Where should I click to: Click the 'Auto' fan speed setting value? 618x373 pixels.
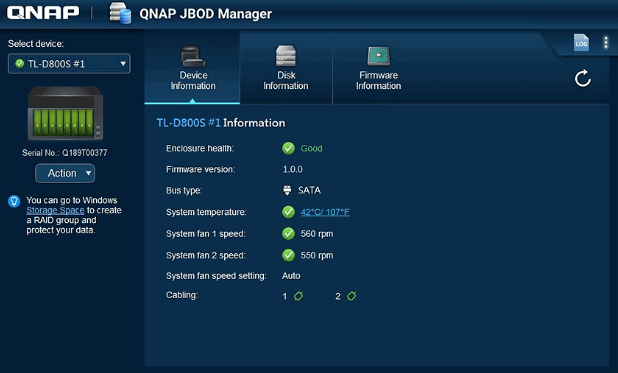pos(291,276)
